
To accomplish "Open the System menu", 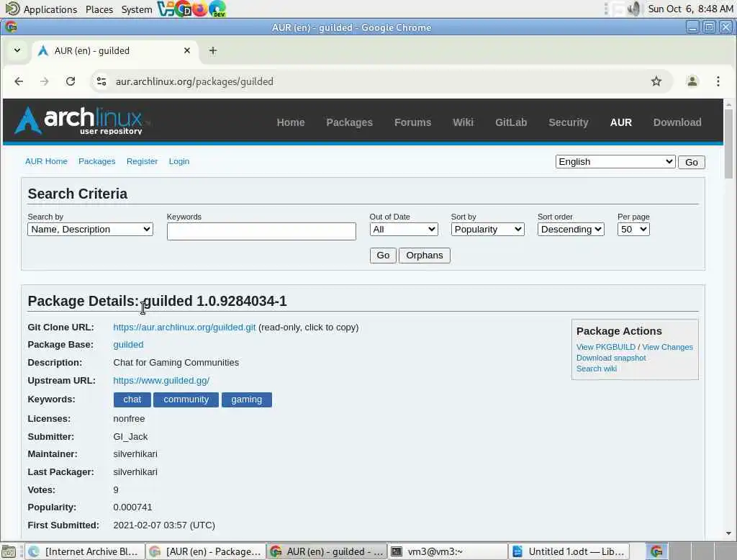I will [x=136, y=9].
